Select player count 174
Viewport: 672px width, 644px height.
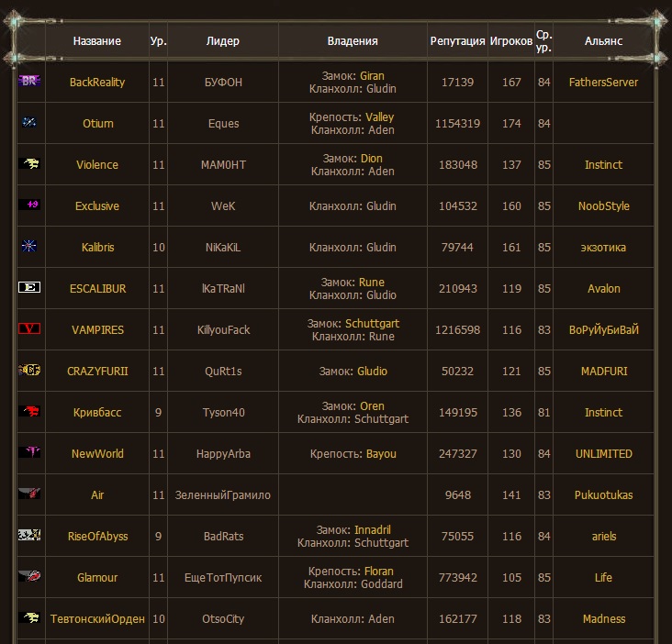[x=511, y=123]
